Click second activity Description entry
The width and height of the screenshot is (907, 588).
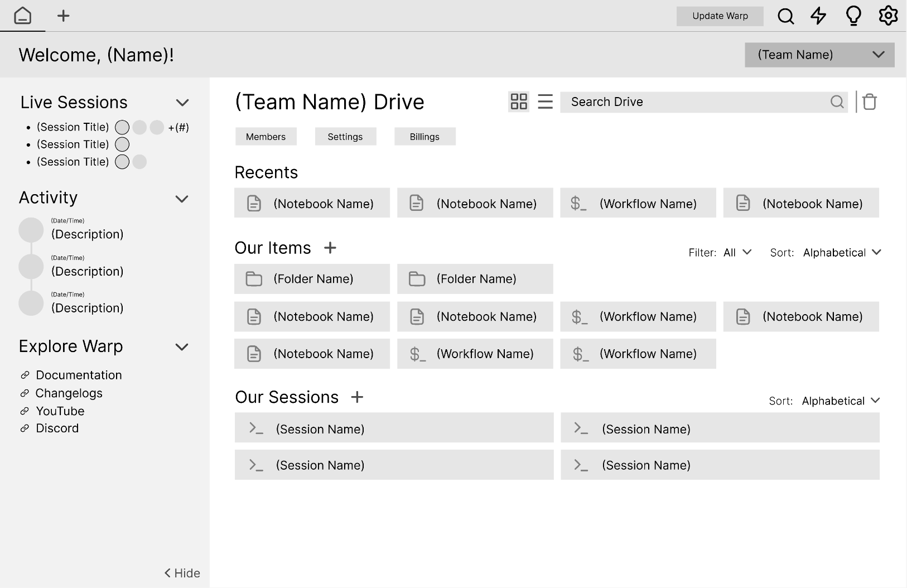[x=87, y=271]
